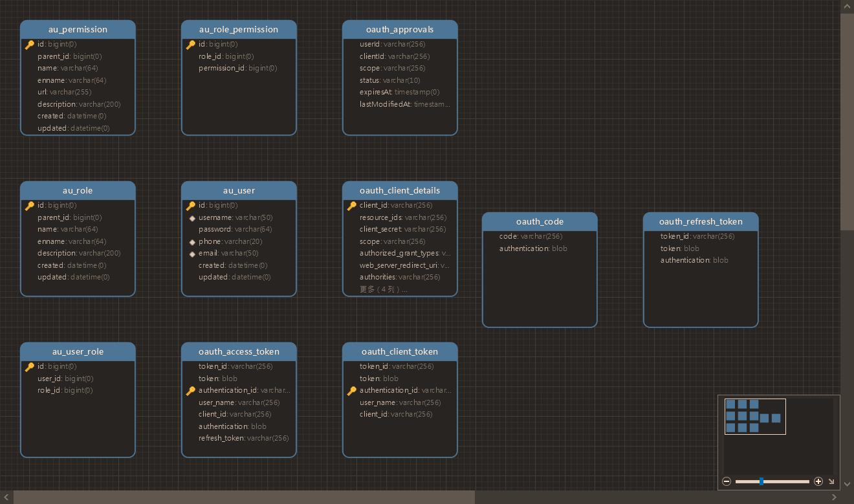Click the expiresAt column in oauth_approvals
854x504 pixels.
click(x=400, y=92)
